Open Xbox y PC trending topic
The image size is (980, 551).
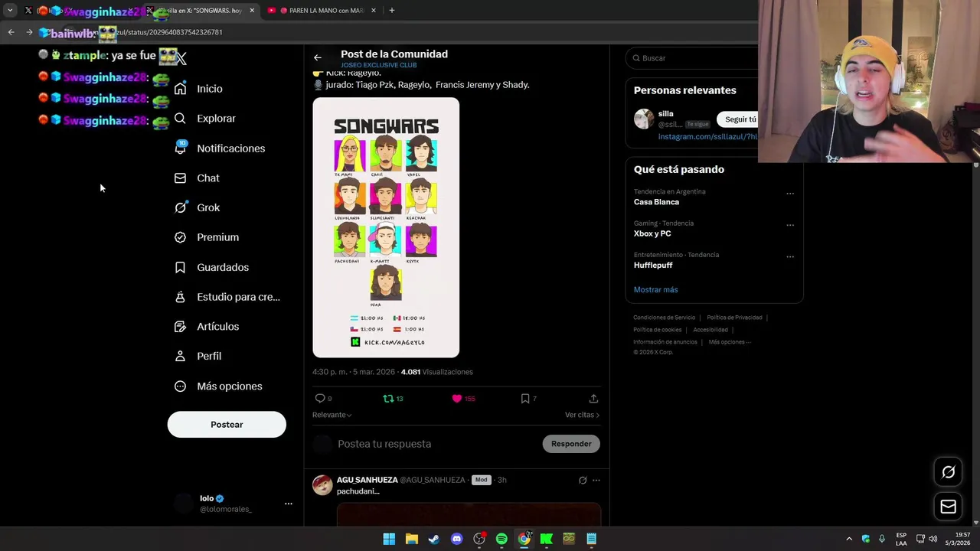pos(652,233)
